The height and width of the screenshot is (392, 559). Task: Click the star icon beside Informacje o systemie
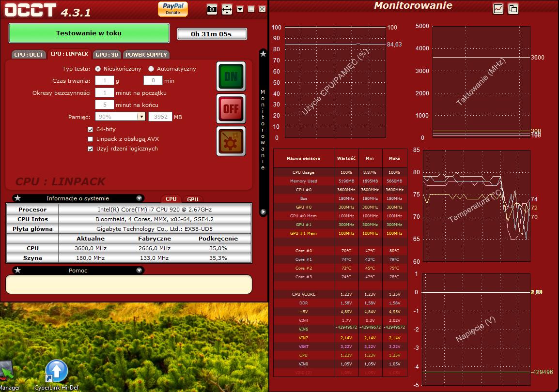click(18, 198)
